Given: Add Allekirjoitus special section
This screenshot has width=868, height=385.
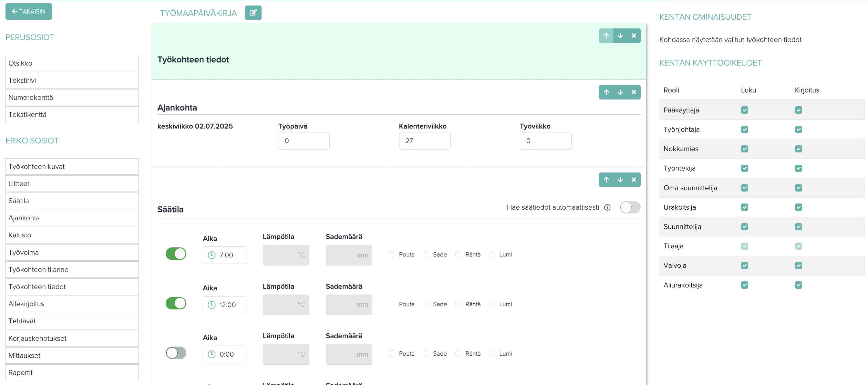Looking at the screenshot, I should pyautogui.click(x=72, y=304).
